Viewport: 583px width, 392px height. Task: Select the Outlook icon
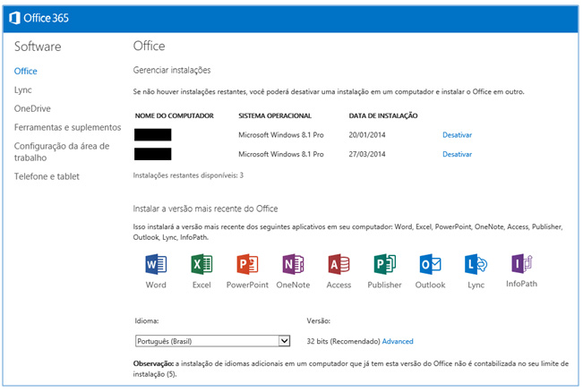click(x=430, y=265)
